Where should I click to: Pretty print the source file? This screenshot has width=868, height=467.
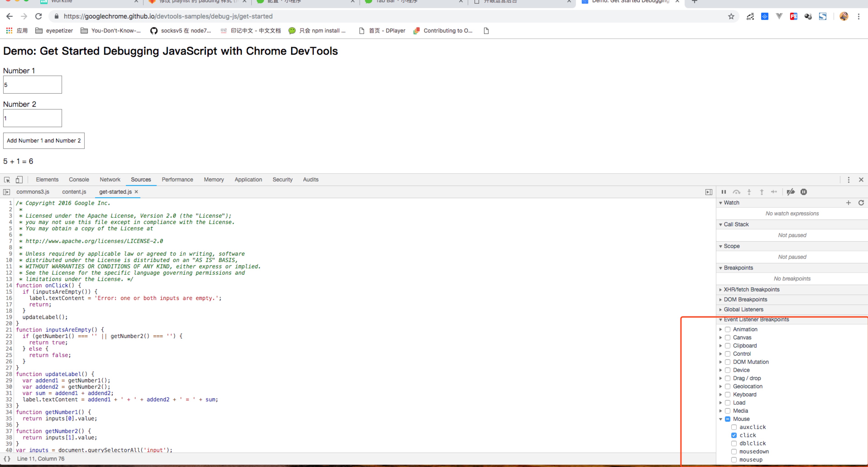(7, 459)
